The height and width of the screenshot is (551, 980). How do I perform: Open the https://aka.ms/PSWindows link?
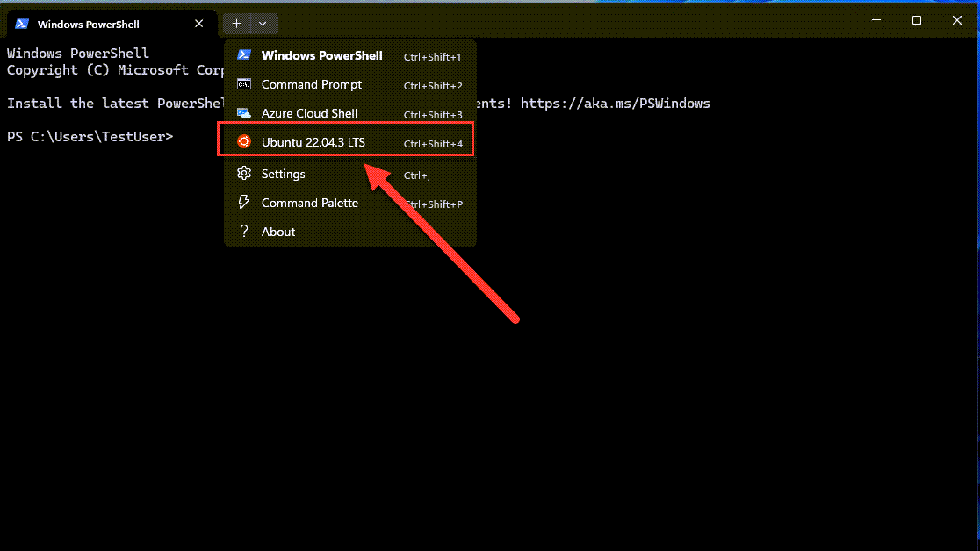pos(615,103)
